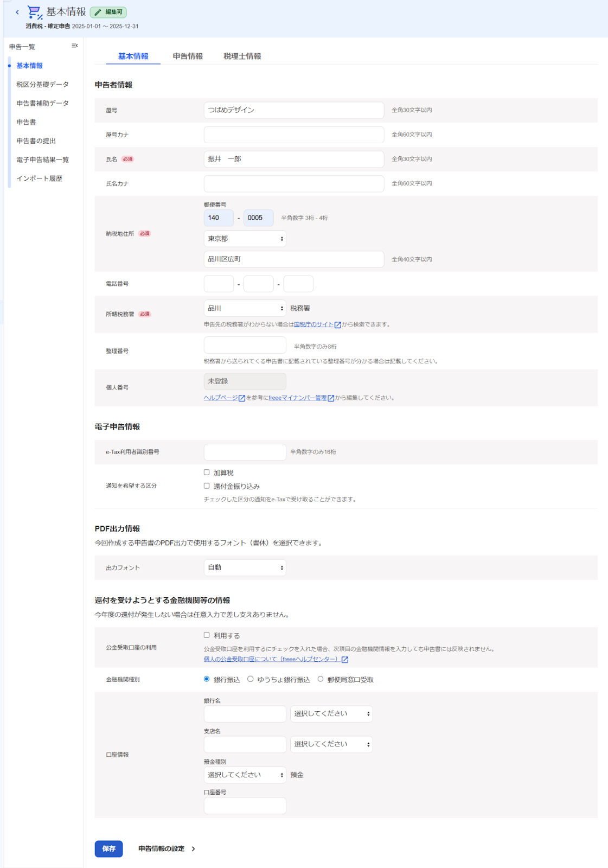608x868 pixels.
Task: Click the 支店名 text input
Action: [245, 744]
